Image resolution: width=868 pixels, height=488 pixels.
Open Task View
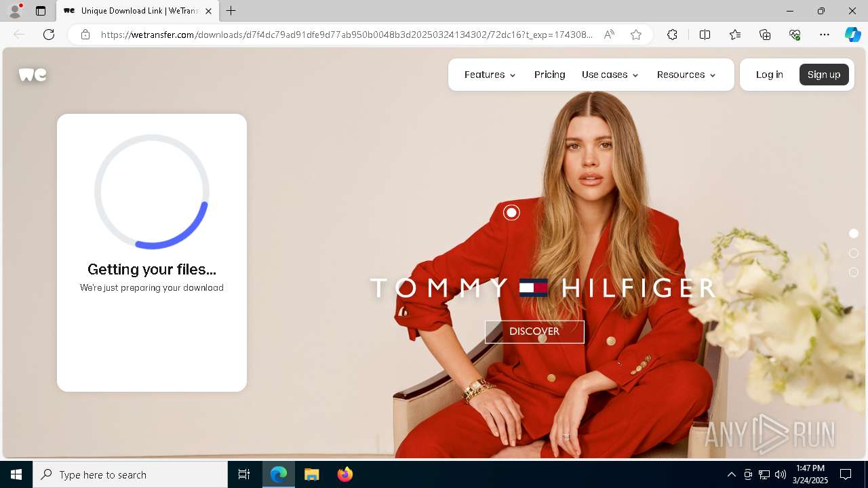tap(244, 474)
